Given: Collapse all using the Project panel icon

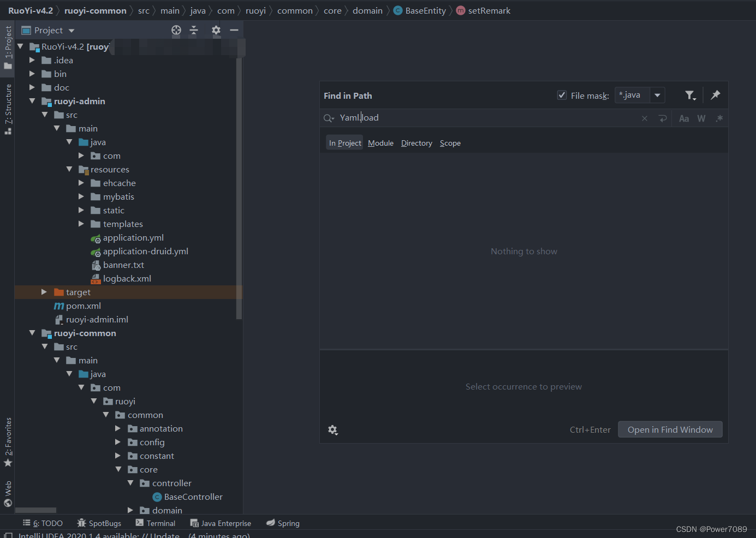Looking at the screenshot, I should click(x=194, y=31).
